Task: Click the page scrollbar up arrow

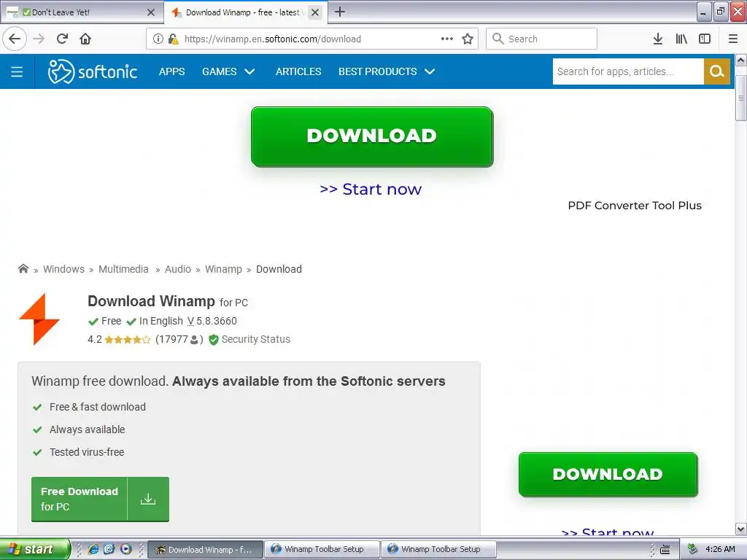Action: pyautogui.click(x=741, y=60)
